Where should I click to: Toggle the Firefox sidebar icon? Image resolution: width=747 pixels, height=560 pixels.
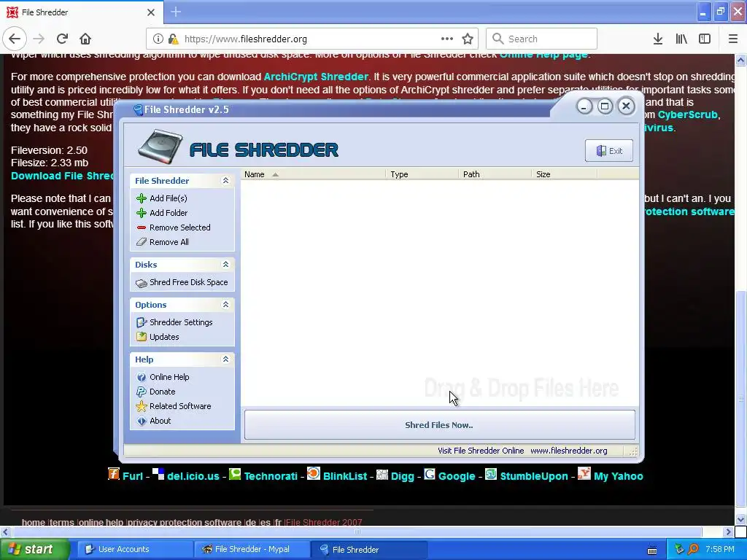705,39
